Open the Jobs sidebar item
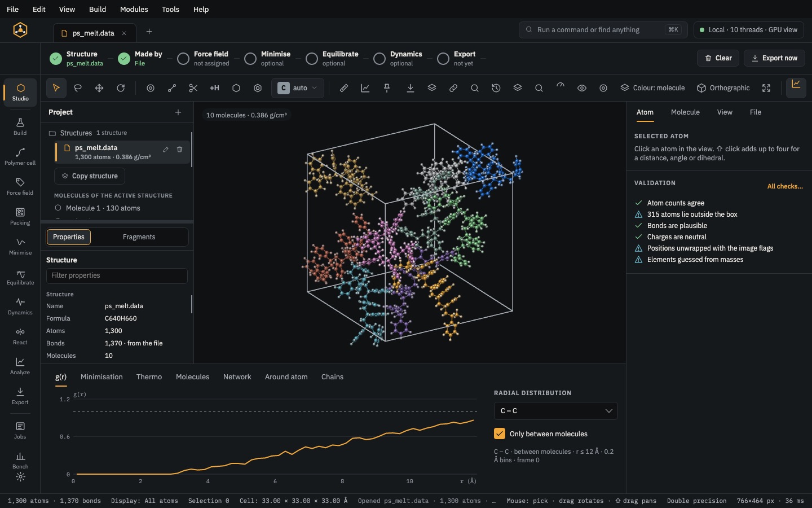The width and height of the screenshot is (812, 508). click(20, 431)
